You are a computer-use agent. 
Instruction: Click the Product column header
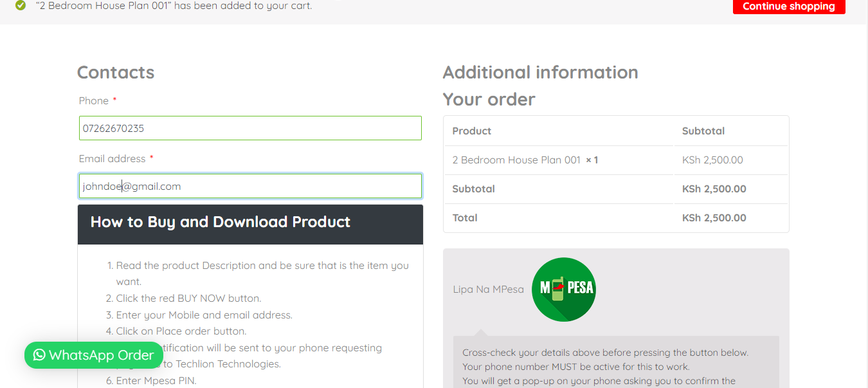tap(472, 131)
